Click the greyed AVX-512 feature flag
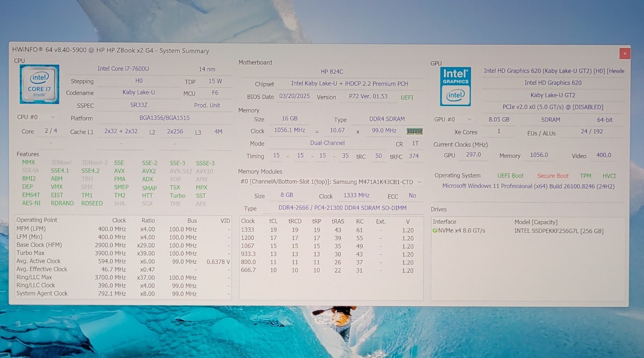 click(x=181, y=171)
